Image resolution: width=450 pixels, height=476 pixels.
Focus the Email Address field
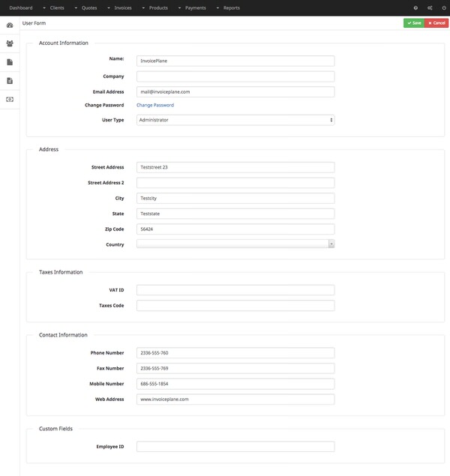point(235,91)
